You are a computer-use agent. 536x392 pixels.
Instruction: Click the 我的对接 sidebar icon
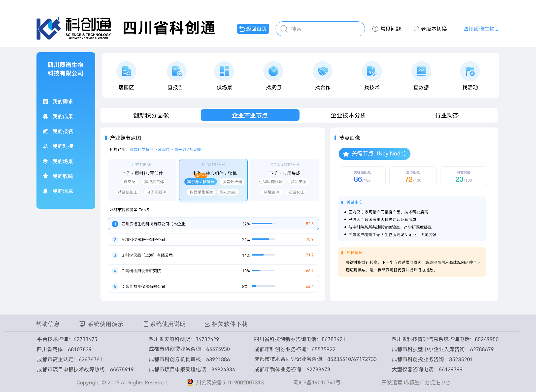(x=45, y=146)
